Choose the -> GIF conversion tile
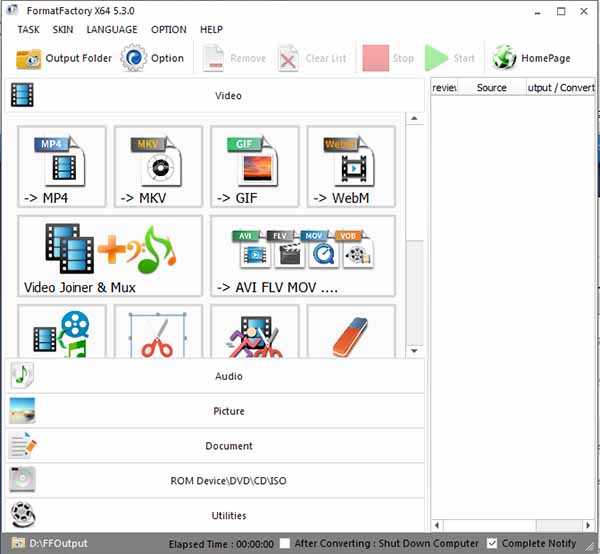The height and width of the screenshot is (554, 600). (x=254, y=167)
